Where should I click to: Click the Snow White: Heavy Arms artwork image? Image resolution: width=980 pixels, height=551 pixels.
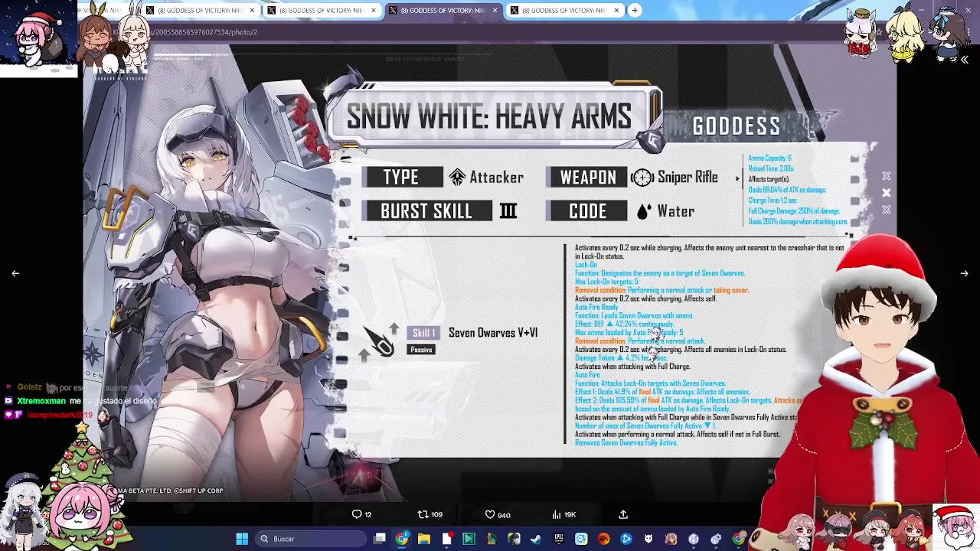tap(490, 273)
